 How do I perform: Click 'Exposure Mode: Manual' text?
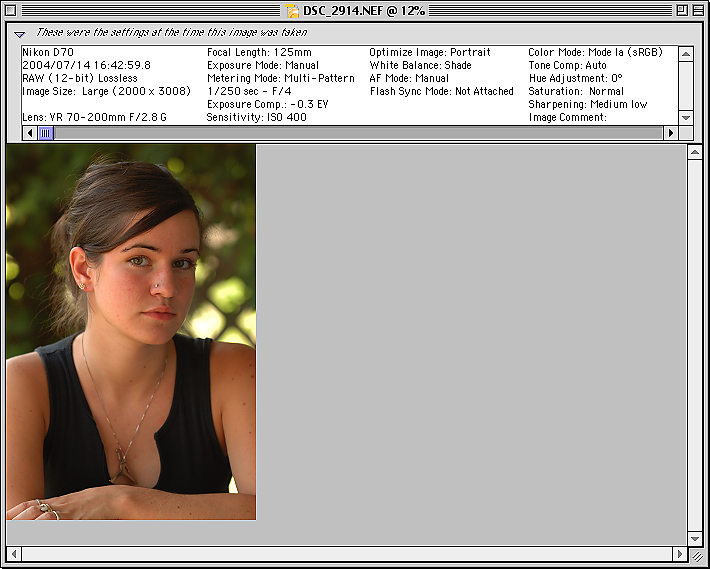pyautogui.click(x=263, y=65)
